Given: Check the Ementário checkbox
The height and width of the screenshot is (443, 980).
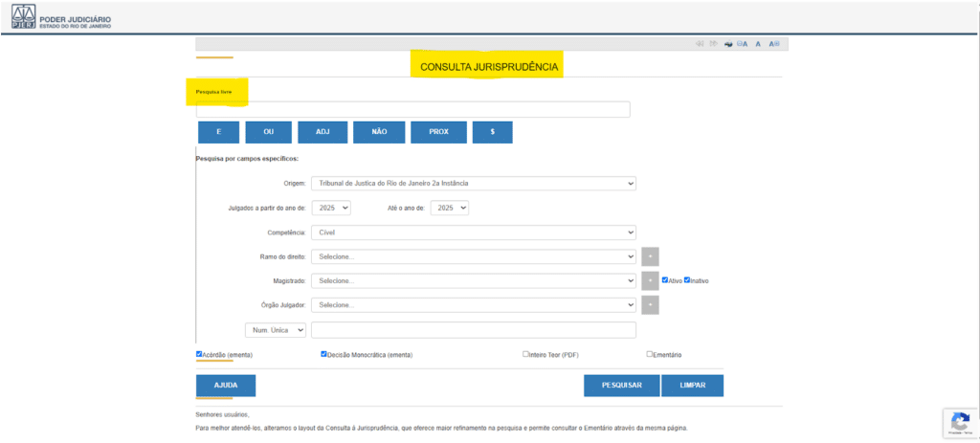Looking at the screenshot, I should (650, 354).
